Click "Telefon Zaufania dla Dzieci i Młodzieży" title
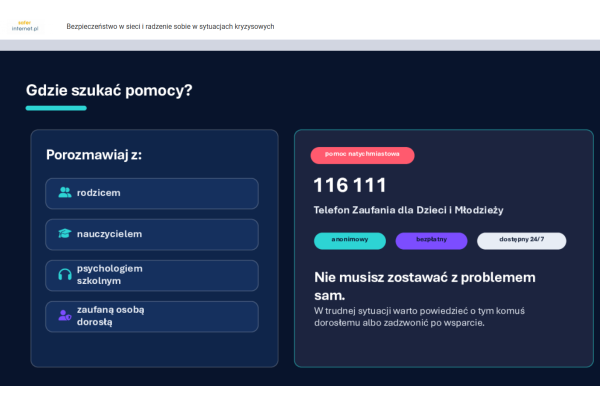 (x=408, y=210)
